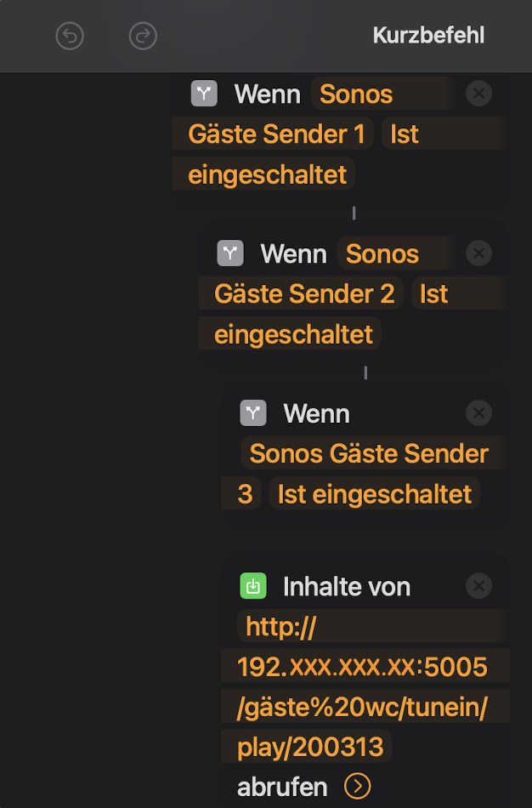Remove the Sonos Gäste Sender 3 condition
Image resolution: width=532 pixels, height=808 pixels.
point(479,413)
